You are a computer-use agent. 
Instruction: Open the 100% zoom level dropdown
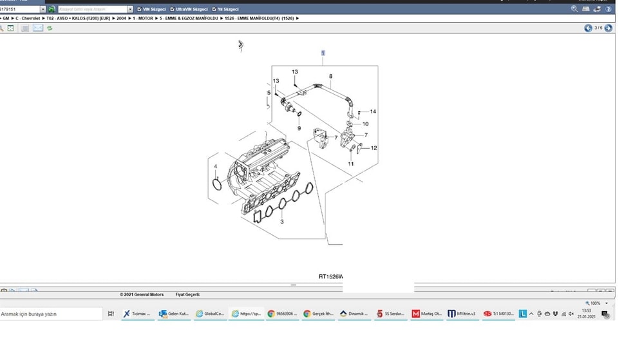click(606, 303)
